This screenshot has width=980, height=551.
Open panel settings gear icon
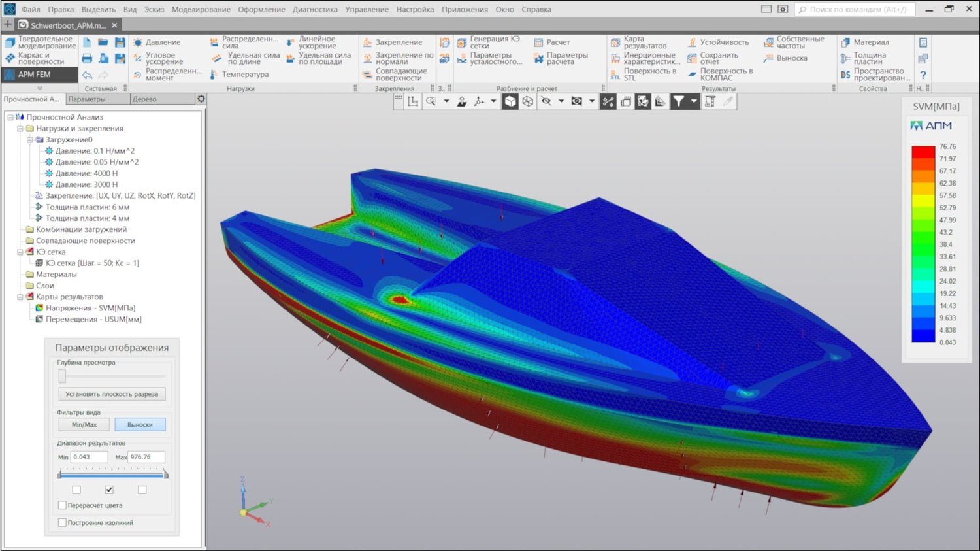[x=201, y=99]
